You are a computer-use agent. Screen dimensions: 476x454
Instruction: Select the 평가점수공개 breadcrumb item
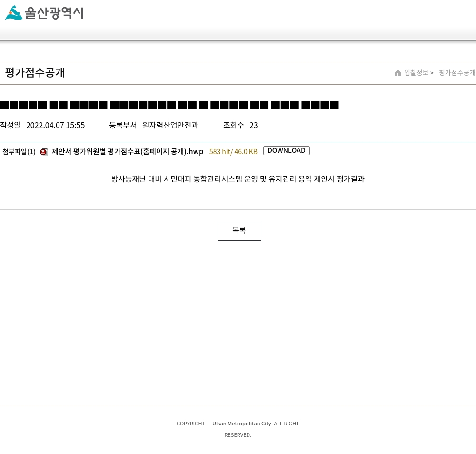point(457,73)
